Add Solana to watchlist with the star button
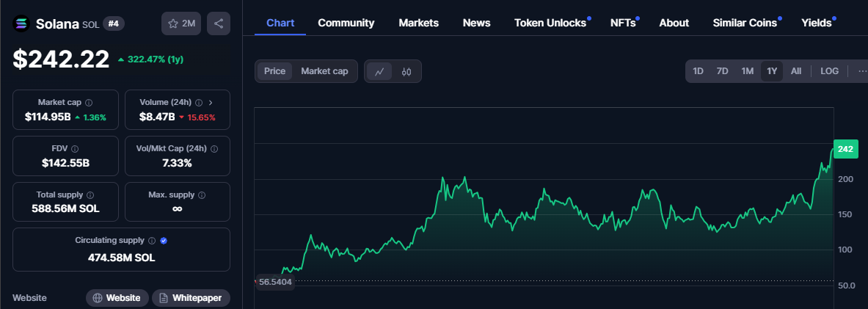The image size is (868, 309). (181, 23)
